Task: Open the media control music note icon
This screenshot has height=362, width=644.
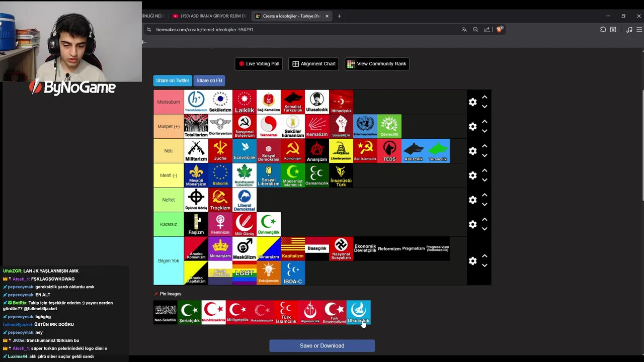Action: (629, 30)
